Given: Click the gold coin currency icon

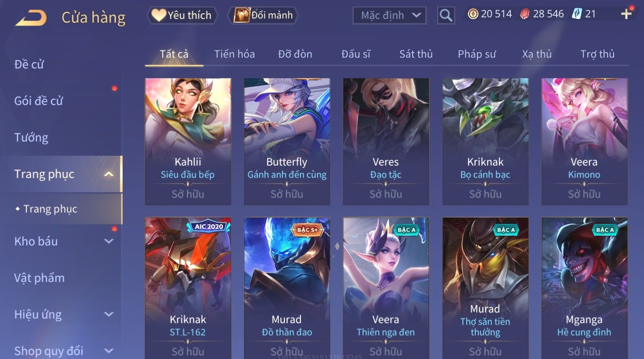Looking at the screenshot, I should [x=473, y=14].
